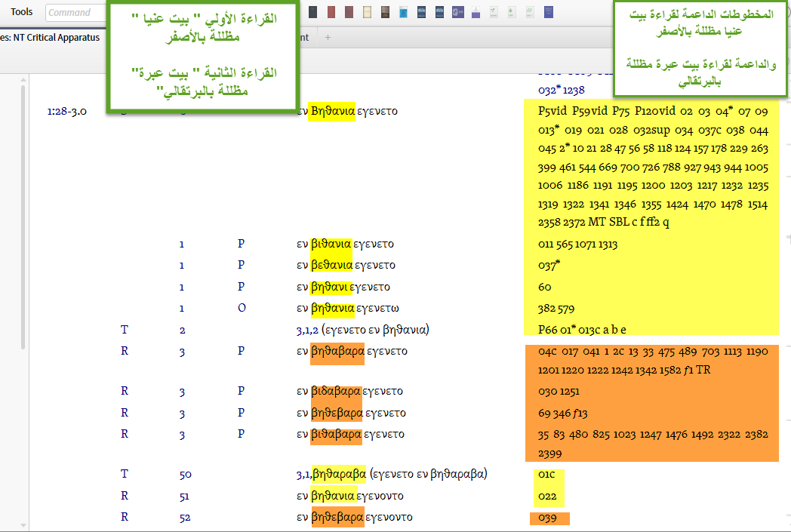
Task: Click the witness line starting P5vid P59vid P75
Action: click(653, 112)
